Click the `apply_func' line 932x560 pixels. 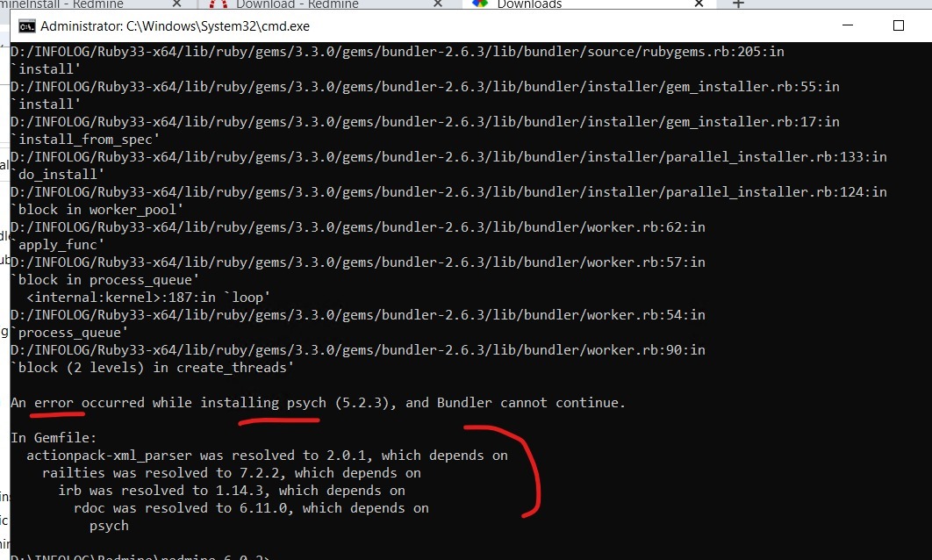pyautogui.click(x=58, y=244)
